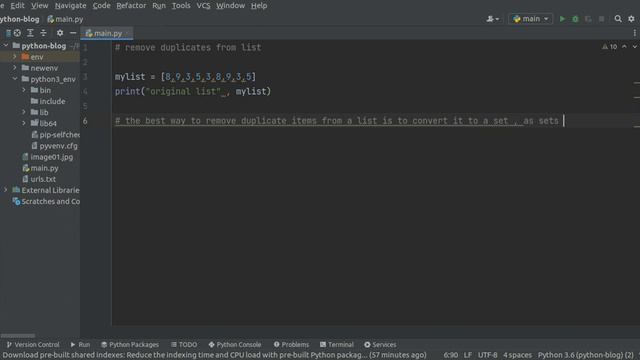Select opened file locate target icon in Project panel
640x360 pixels.
17,33
